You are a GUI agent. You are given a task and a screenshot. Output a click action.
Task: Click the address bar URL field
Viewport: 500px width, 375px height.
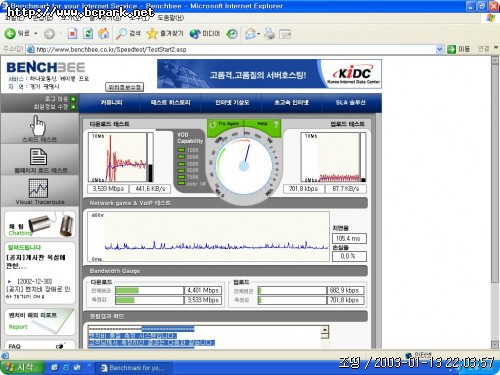[x=231, y=49]
